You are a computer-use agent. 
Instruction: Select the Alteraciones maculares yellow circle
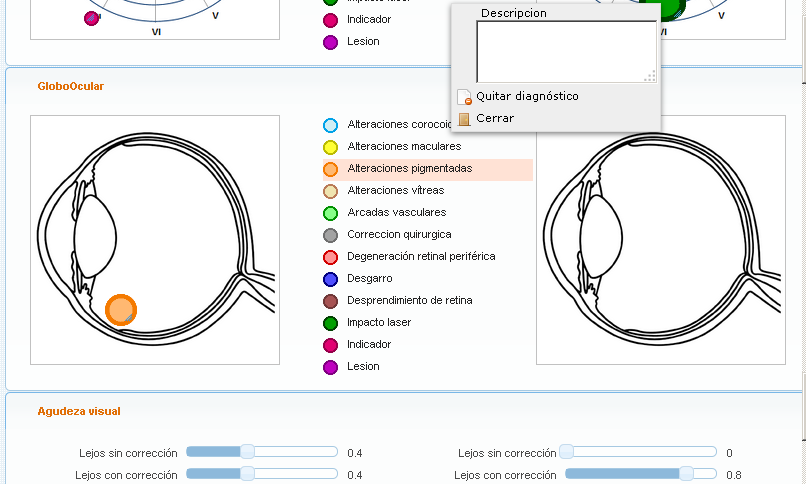331,147
